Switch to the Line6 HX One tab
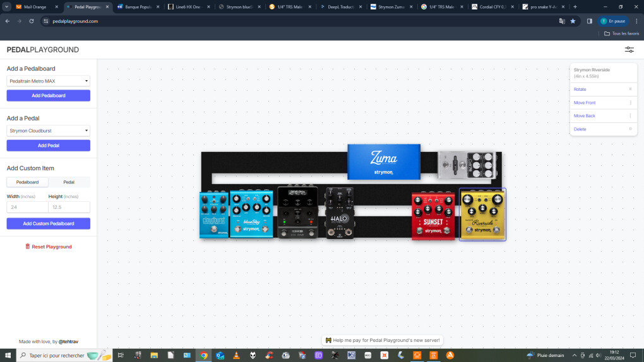The height and width of the screenshot is (362, 644). click(189, 7)
